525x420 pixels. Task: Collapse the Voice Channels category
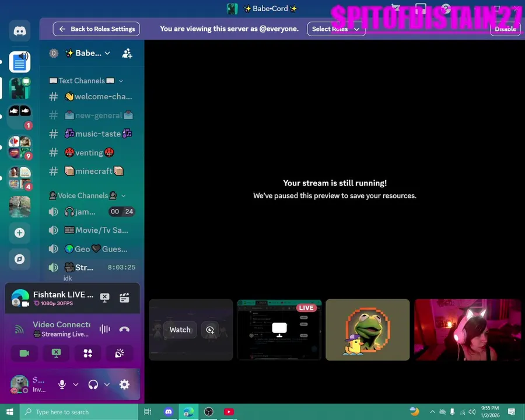coord(87,195)
